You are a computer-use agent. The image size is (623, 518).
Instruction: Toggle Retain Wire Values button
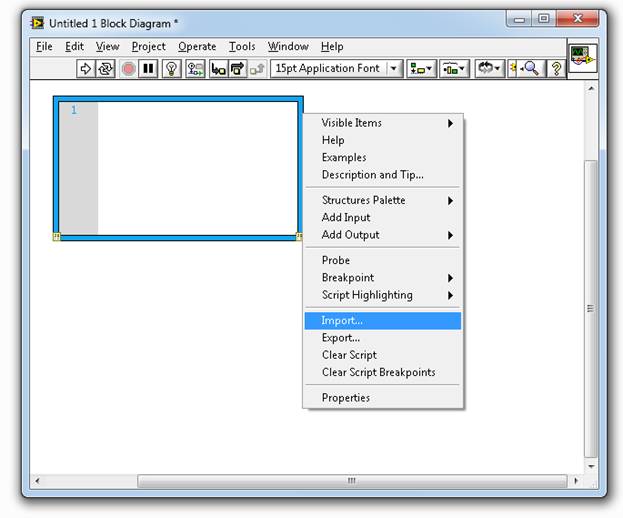pyautogui.click(x=195, y=69)
